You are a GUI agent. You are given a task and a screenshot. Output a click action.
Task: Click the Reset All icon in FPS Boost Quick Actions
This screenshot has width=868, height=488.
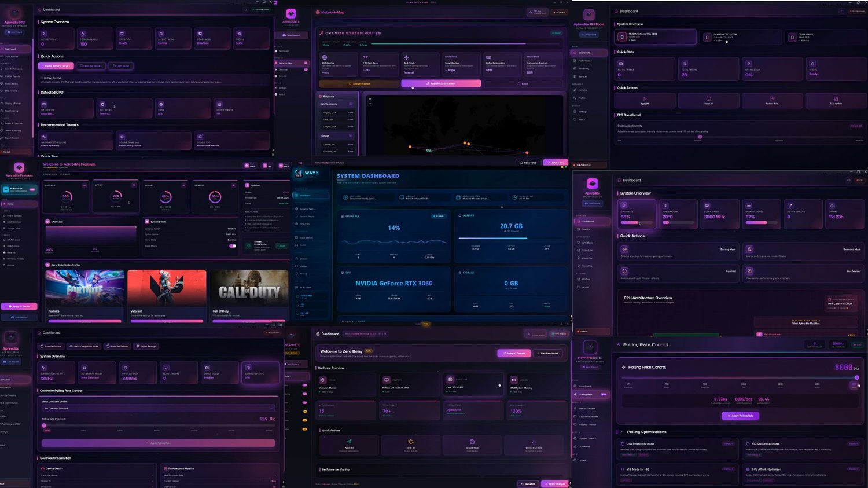click(x=708, y=98)
